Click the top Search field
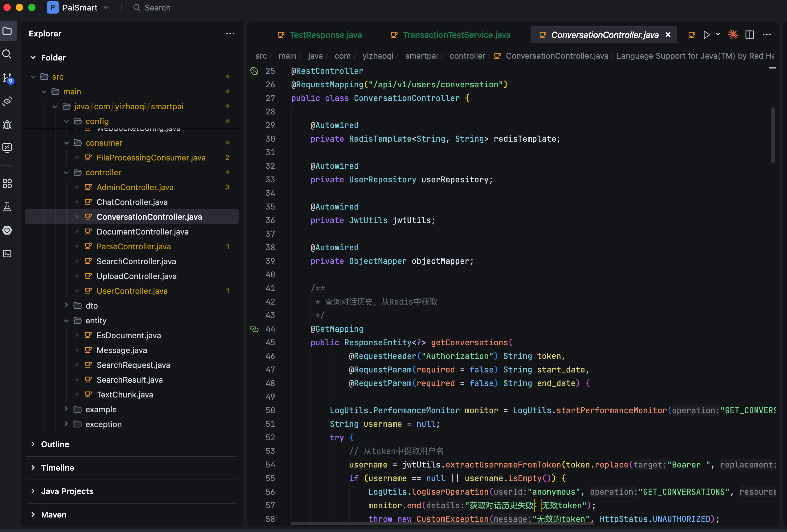787x532 pixels. pos(157,7)
